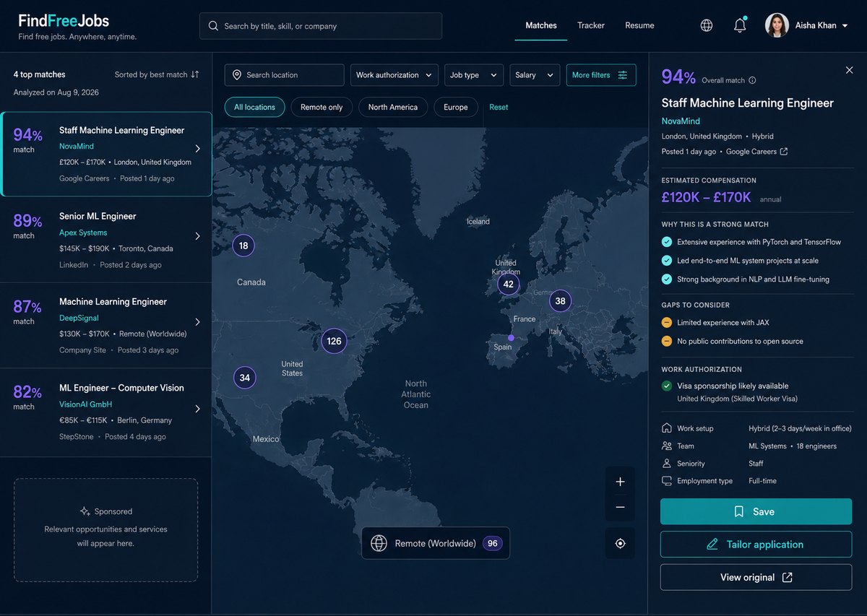Zoom out on the map
The height and width of the screenshot is (616, 867).
620,508
